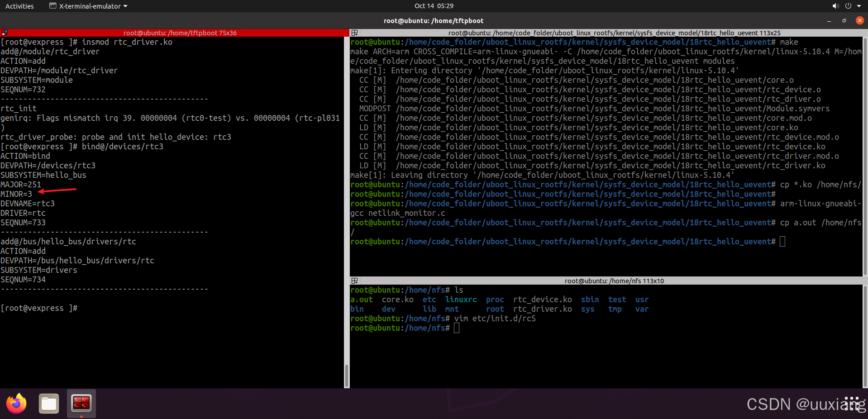
Task: Click 'SEQNUM=732' line
Action: click(x=23, y=90)
